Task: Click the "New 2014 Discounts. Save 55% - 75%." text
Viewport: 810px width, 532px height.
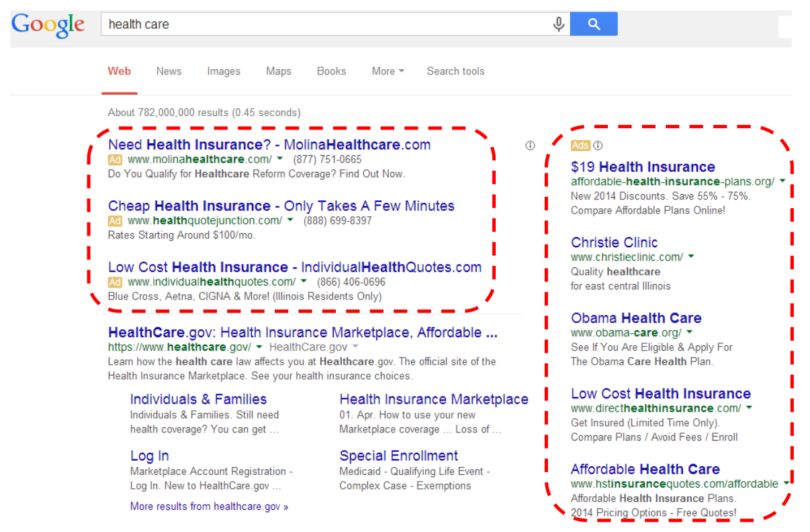Action: [661, 196]
